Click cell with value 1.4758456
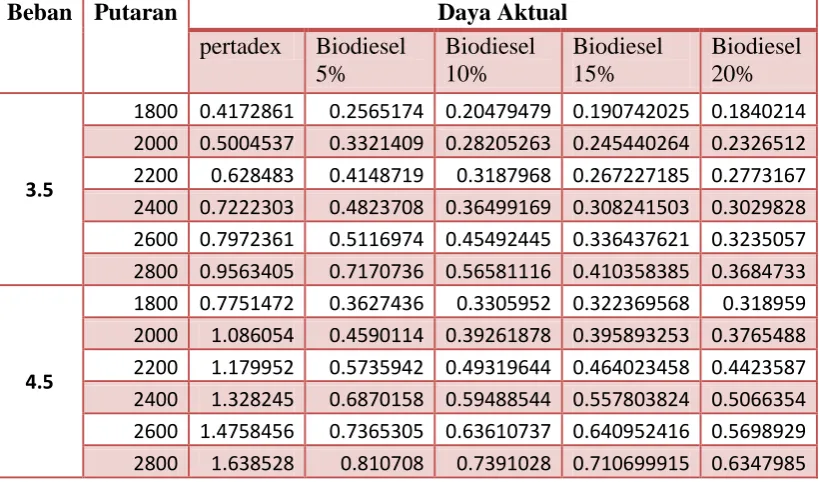Image resolution: width=819 pixels, height=482 pixels. point(247,430)
